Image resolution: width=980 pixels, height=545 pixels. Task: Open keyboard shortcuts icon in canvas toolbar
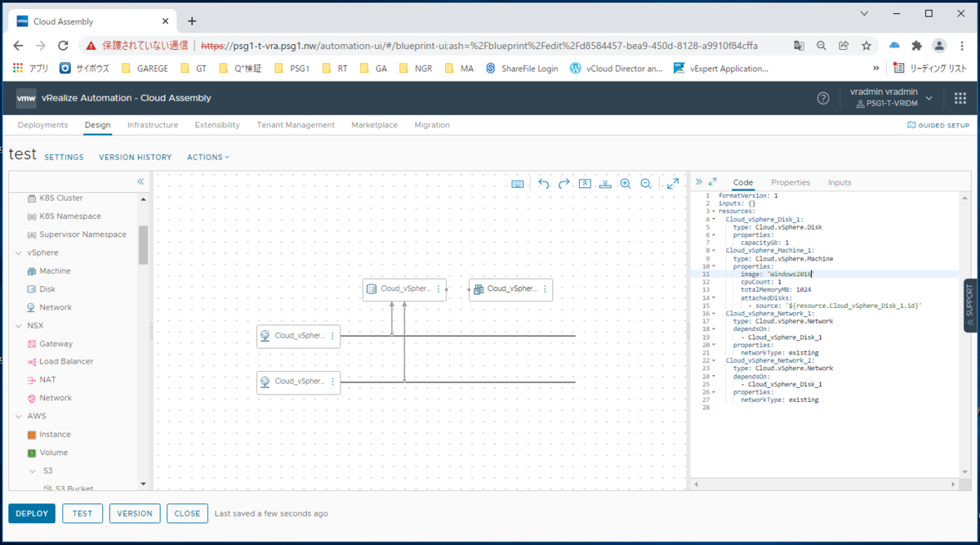click(x=518, y=184)
